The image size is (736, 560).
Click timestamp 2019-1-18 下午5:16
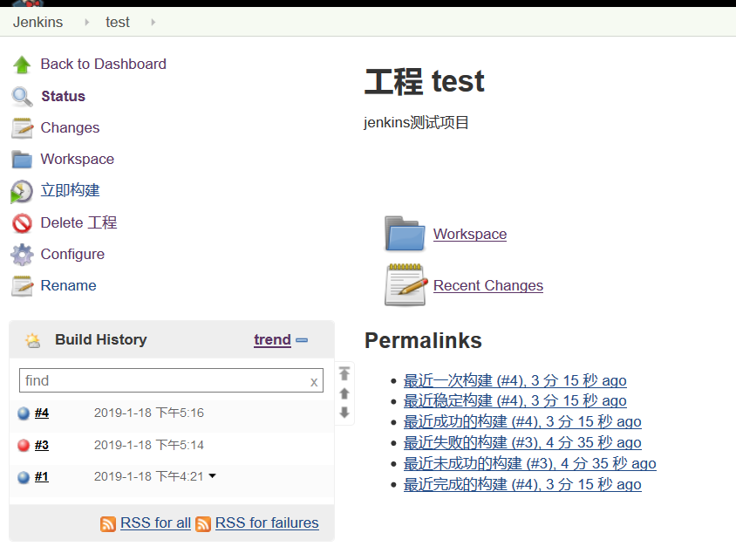[149, 413]
